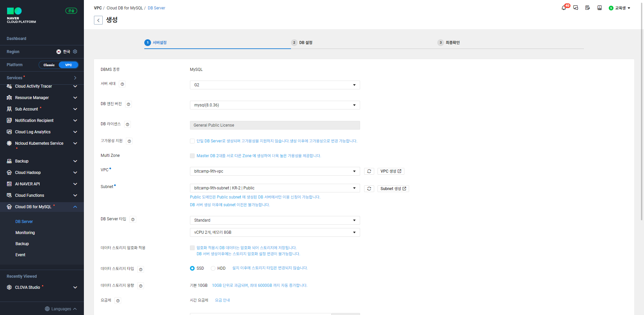This screenshot has width=644, height=315.
Task: Show help for 데이터 스토리지 타입
Action: [141, 269]
